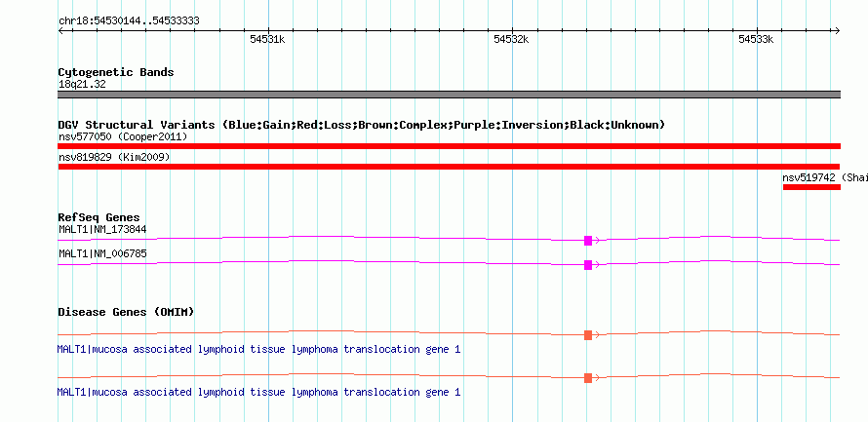The height and width of the screenshot is (422, 868).
Task: Click the left arrowhead of the ruler
Action: tap(60, 30)
